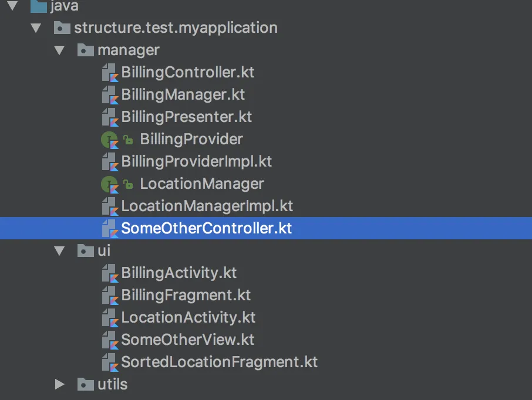Click the interface icon next to LocationManager
The width and height of the screenshot is (532, 400).
pyautogui.click(x=109, y=184)
